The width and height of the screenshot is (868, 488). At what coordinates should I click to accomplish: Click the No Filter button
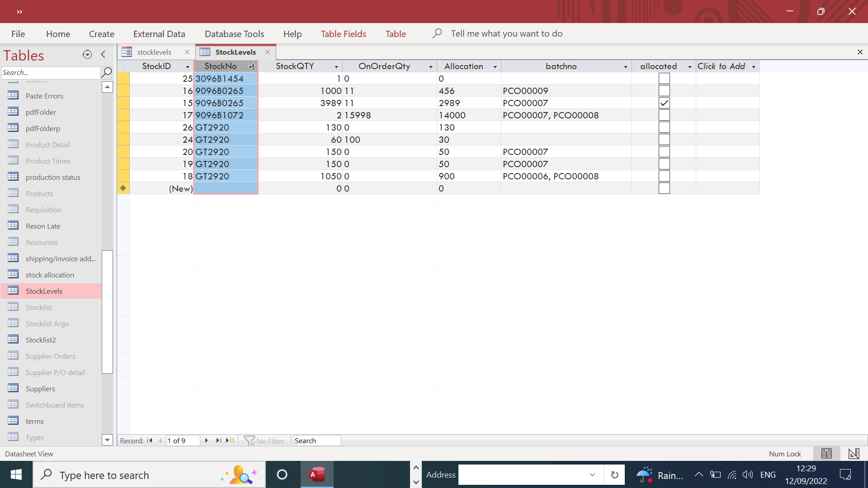(264, 441)
